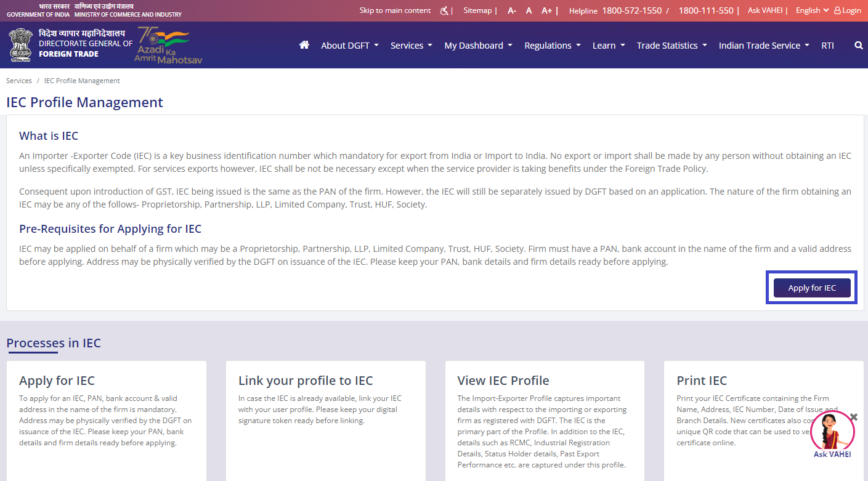Open the Apply for IEC process card
868x481 pixels.
(106, 421)
